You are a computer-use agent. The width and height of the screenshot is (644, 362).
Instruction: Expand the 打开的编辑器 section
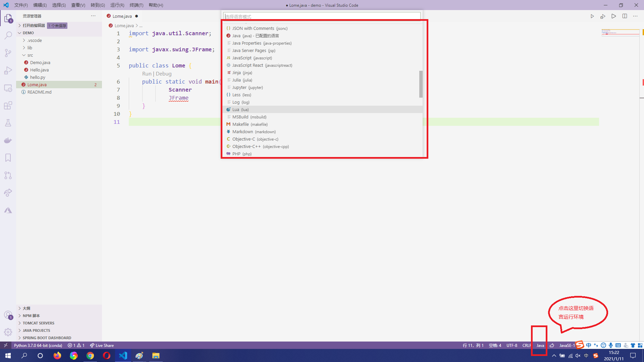pyautogui.click(x=59, y=25)
